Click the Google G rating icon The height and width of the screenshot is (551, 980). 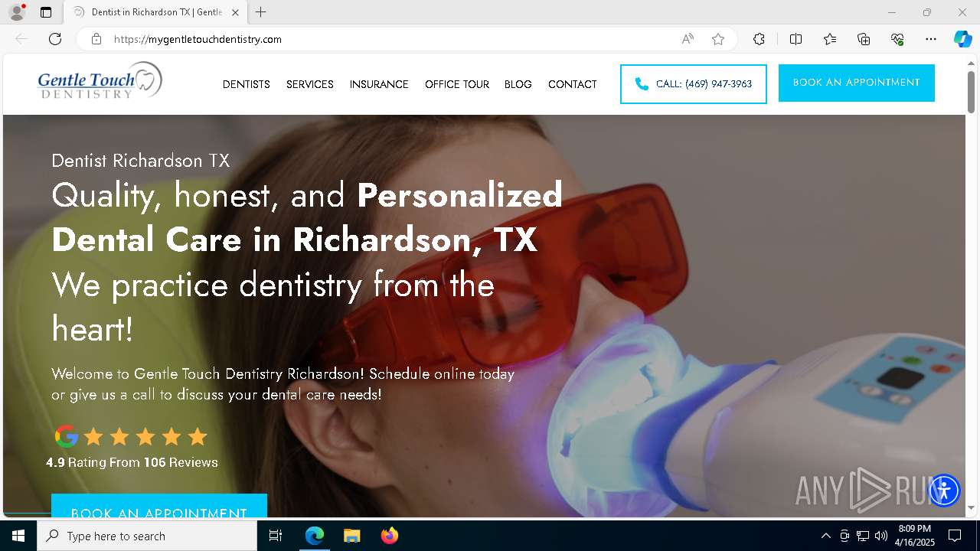coord(67,436)
